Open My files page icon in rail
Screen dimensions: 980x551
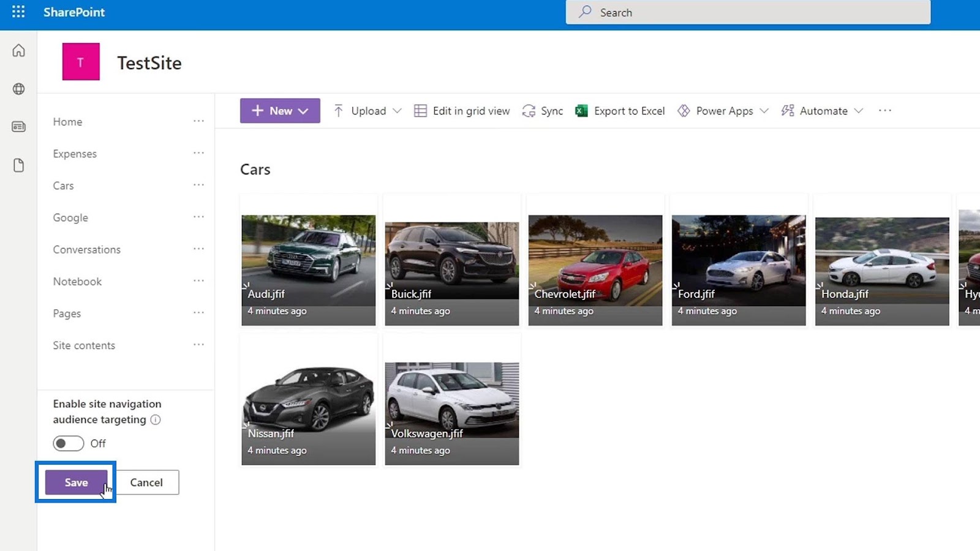point(18,165)
